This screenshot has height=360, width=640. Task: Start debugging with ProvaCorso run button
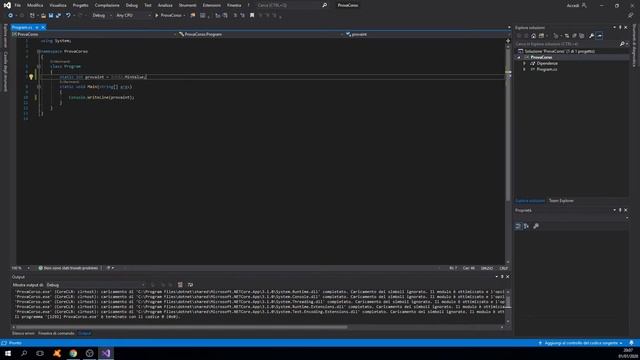[x=169, y=16]
